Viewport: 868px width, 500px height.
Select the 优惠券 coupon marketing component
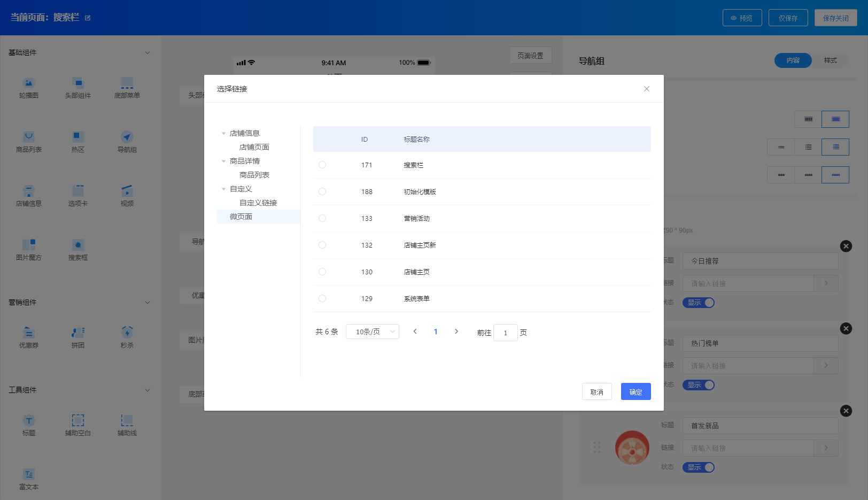[29, 336]
